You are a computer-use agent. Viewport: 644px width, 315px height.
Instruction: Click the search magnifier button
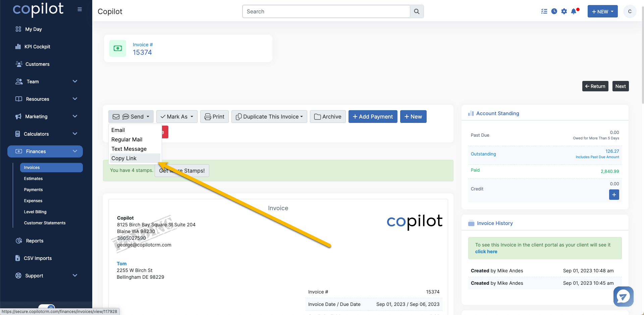(x=417, y=11)
